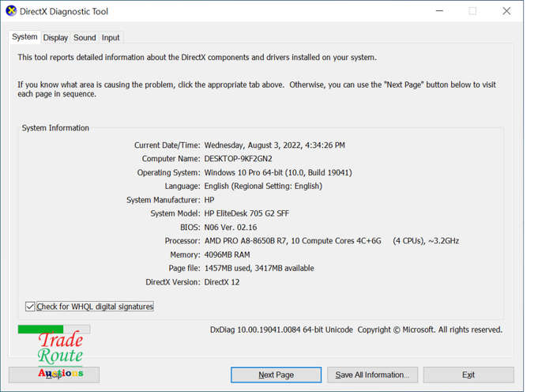Viewport: 553px width, 392px height.
Task: Select the System tab
Action: pyautogui.click(x=24, y=36)
